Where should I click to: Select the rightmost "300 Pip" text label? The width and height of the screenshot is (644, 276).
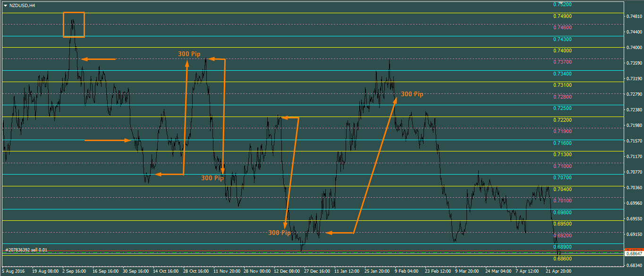click(412, 94)
